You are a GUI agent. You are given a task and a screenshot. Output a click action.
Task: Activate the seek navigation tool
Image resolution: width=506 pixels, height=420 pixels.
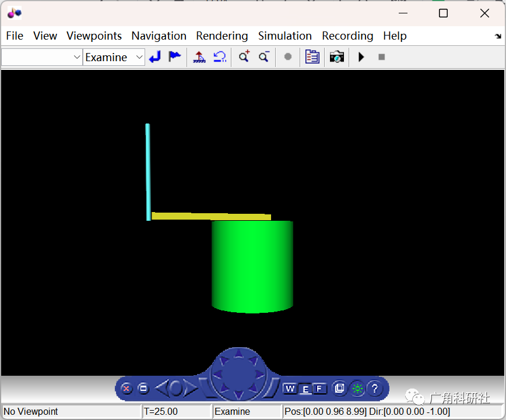click(x=199, y=57)
